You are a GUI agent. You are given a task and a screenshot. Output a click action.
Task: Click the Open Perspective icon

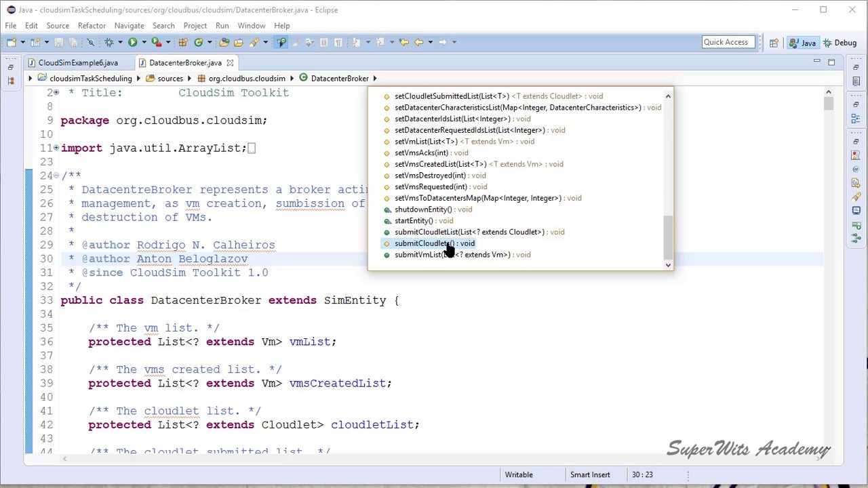[x=774, y=43]
